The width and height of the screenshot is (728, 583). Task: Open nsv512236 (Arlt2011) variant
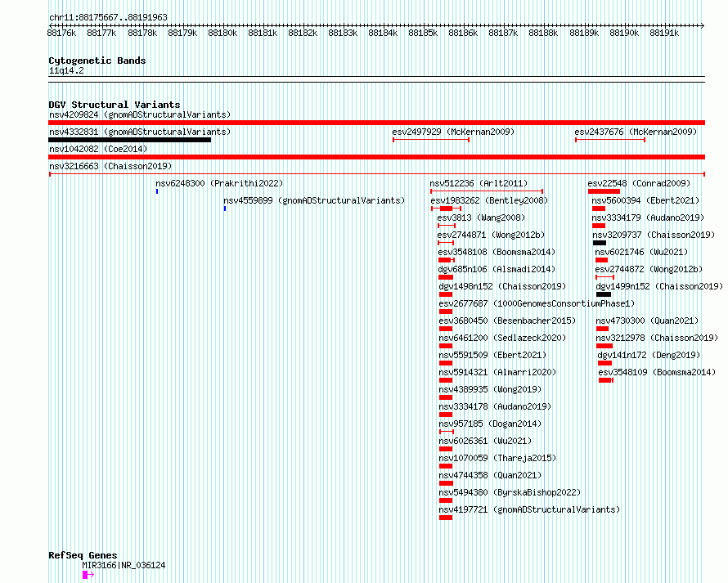coord(479,183)
